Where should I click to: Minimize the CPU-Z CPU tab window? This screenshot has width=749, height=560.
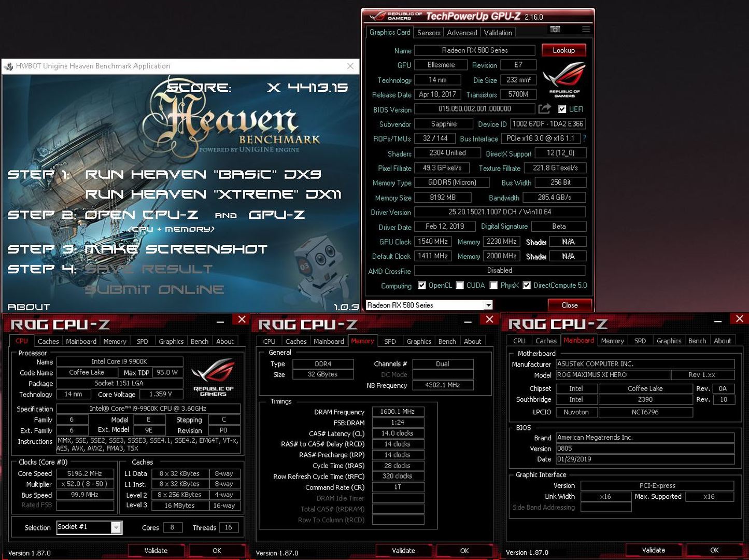click(x=220, y=322)
